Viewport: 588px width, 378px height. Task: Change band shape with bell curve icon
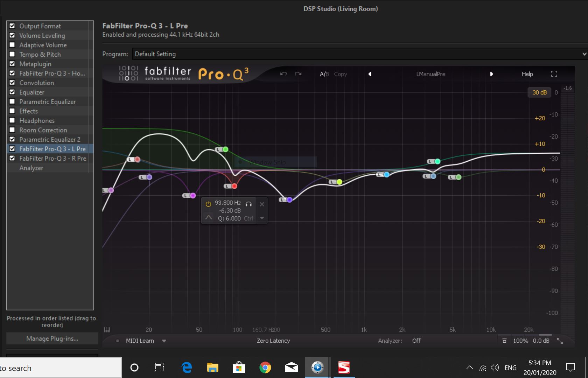point(208,217)
